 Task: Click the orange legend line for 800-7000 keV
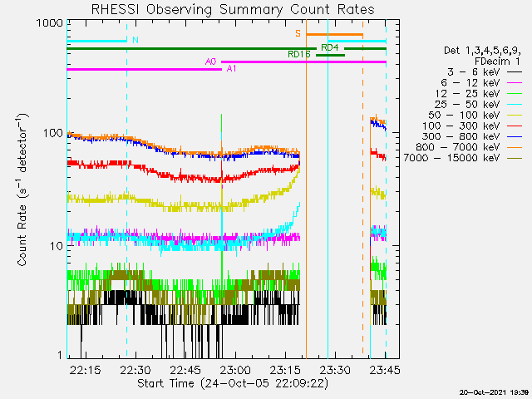click(515, 147)
